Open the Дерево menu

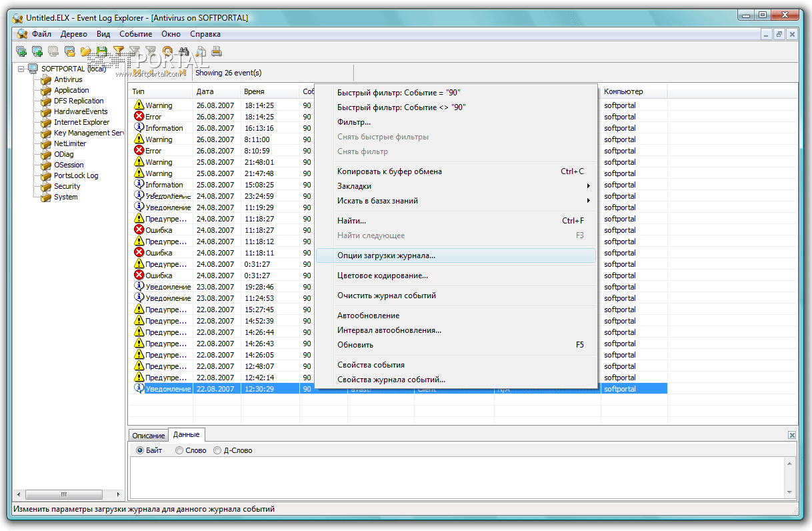click(74, 34)
